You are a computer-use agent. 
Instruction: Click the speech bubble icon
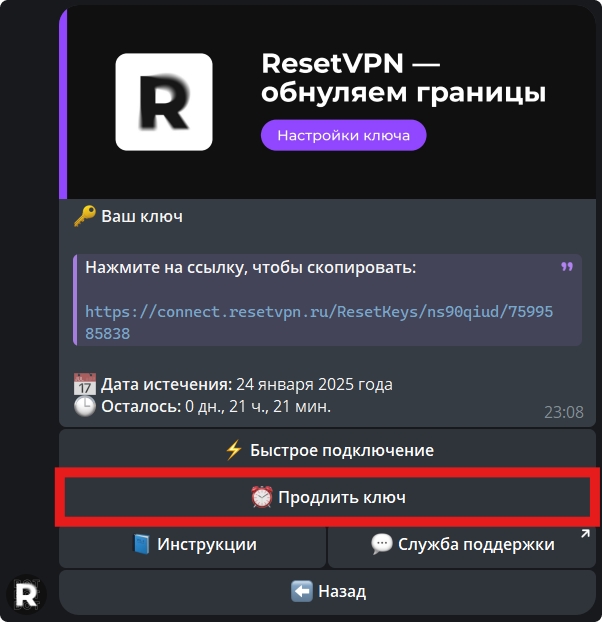(382, 544)
